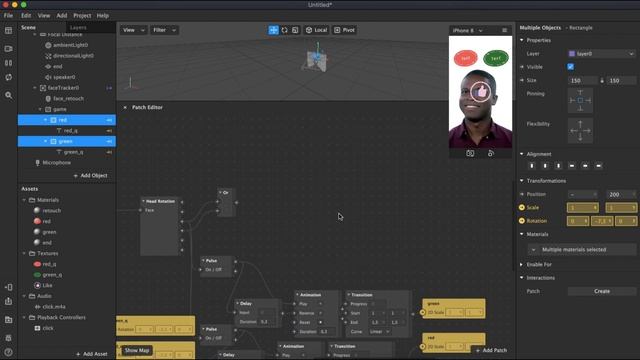Click the Flexibility control widget

pos(580,131)
